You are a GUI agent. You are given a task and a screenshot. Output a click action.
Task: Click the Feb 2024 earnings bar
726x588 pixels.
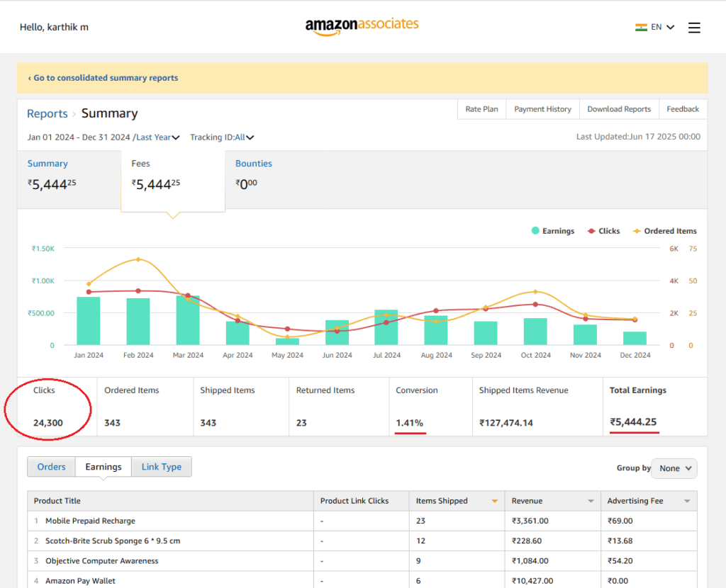[138, 322]
